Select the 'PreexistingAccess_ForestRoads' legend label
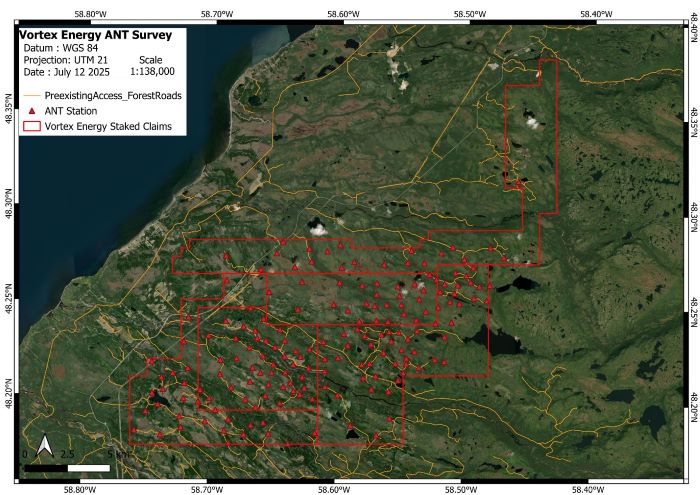The width and height of the screenshot is (700, 495). tap(115, 94)
